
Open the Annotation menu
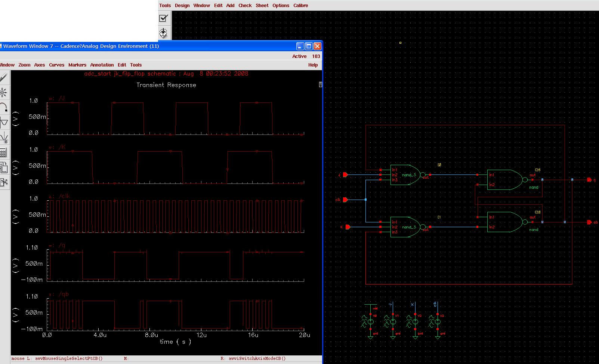coord(102,65)
